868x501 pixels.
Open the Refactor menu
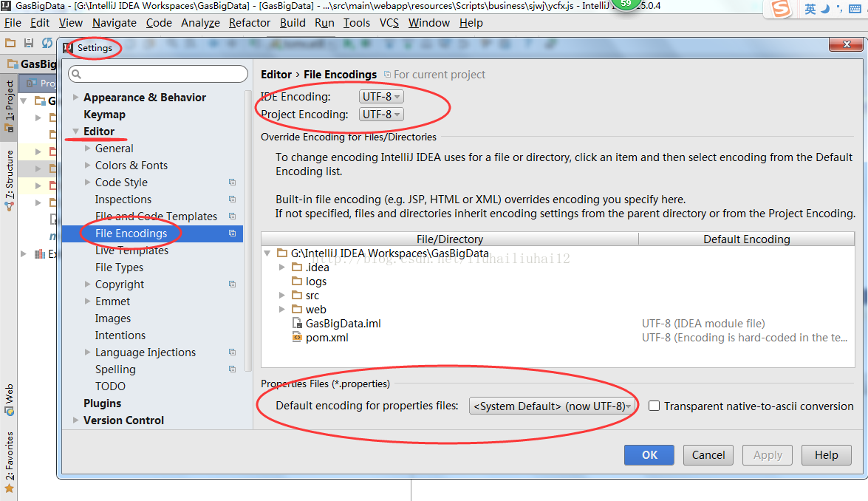(x=250, y=23)
